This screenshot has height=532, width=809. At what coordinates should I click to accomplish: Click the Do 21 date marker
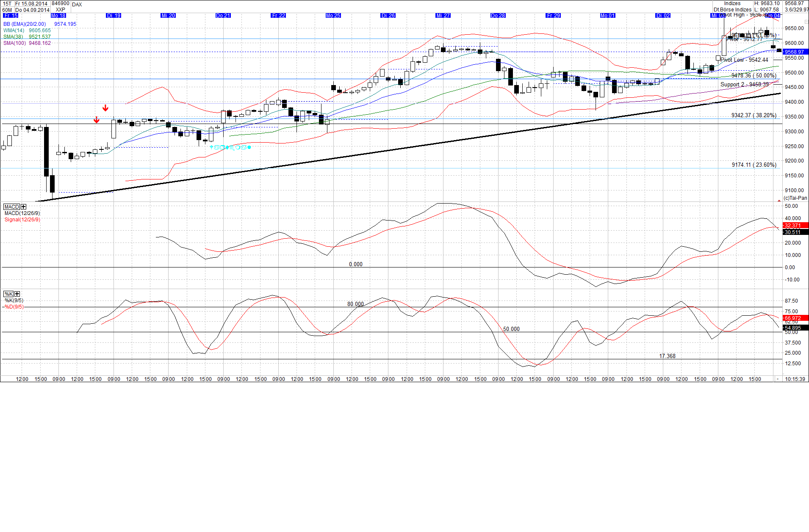(x=223, y=16)
